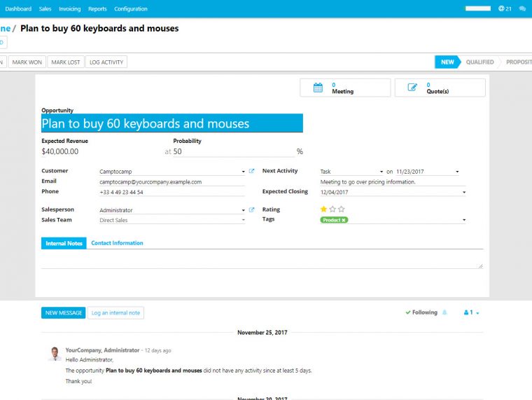The width and height of the screenshot is (532, 400).
Task: Remove the Product tag
Action: (344, 220)
